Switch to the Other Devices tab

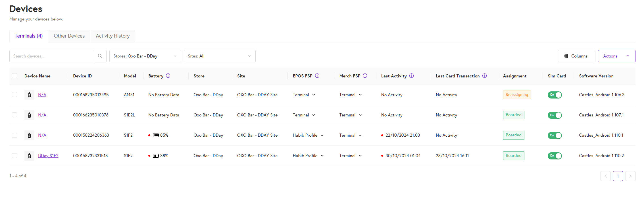coord(69,36)
